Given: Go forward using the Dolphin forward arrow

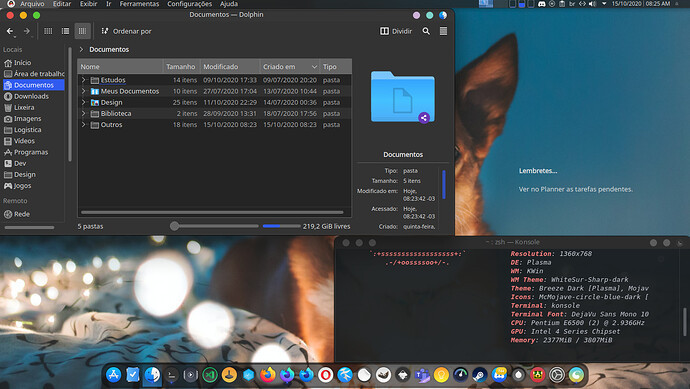Looking at the screenshot, I should (26, 31).
